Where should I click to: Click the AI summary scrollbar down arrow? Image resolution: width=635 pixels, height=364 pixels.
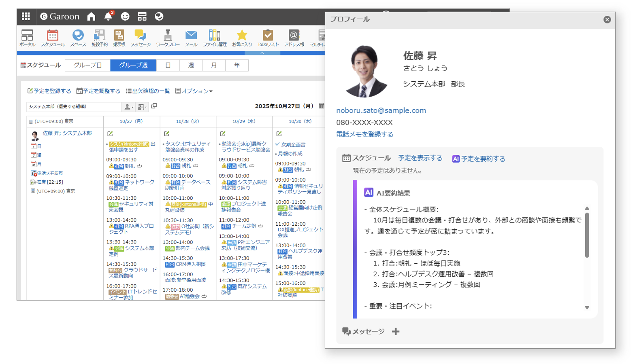587,308
